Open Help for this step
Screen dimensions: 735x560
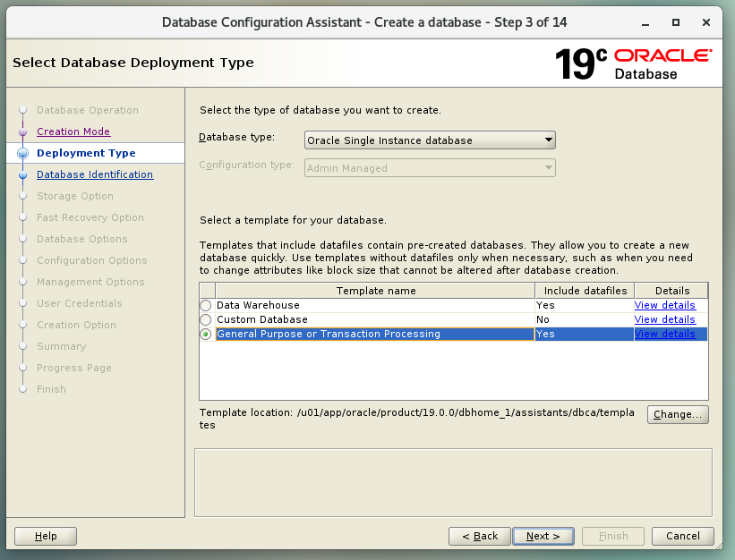click(x=46, y=536)
